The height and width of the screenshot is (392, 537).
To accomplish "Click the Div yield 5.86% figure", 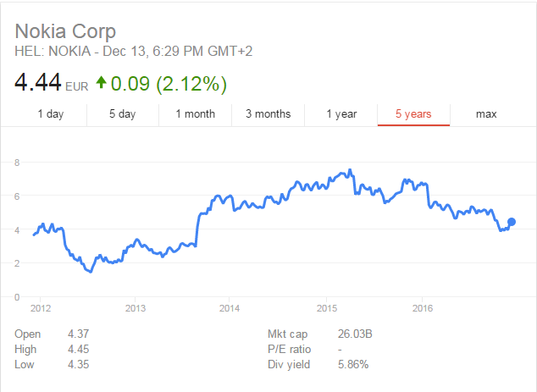I will (x=354, y=364).
